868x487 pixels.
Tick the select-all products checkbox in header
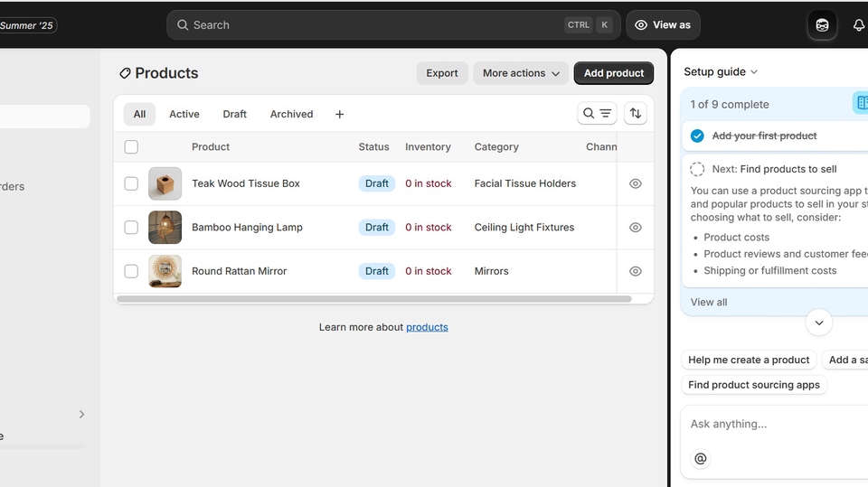tap(131, 146)
